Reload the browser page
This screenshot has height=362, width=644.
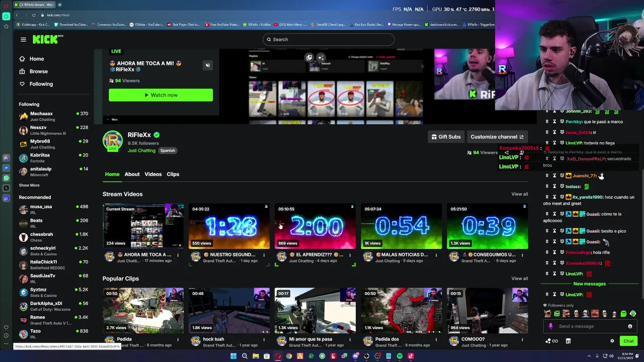pyautogui.click(x=34, y=15)
